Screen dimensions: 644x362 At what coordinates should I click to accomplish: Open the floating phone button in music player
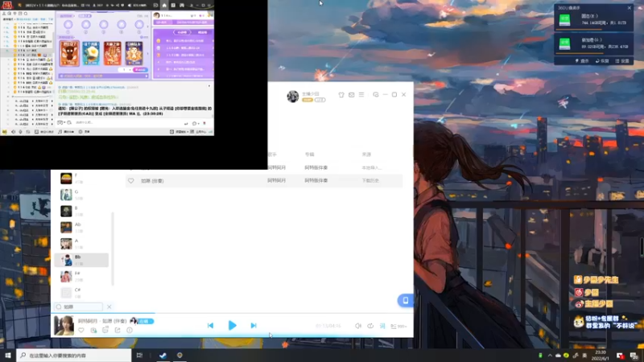pyautogui.click(x=405, y=300)
